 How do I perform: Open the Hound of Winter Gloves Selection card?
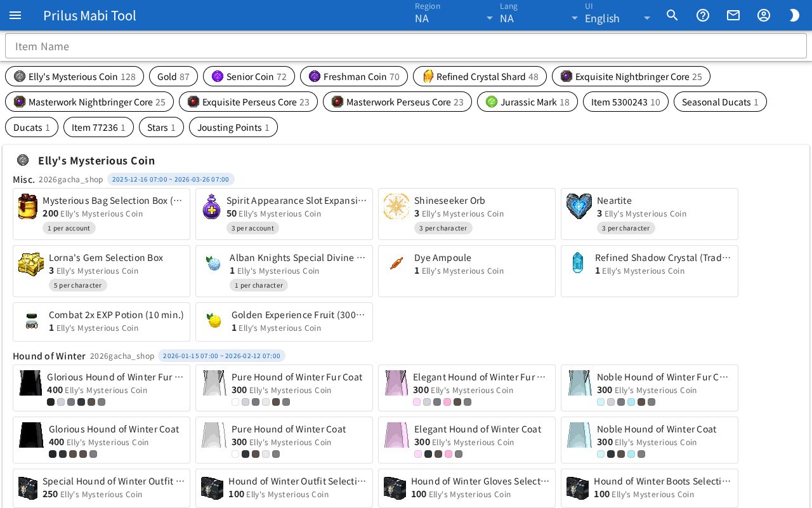point(467,488)
